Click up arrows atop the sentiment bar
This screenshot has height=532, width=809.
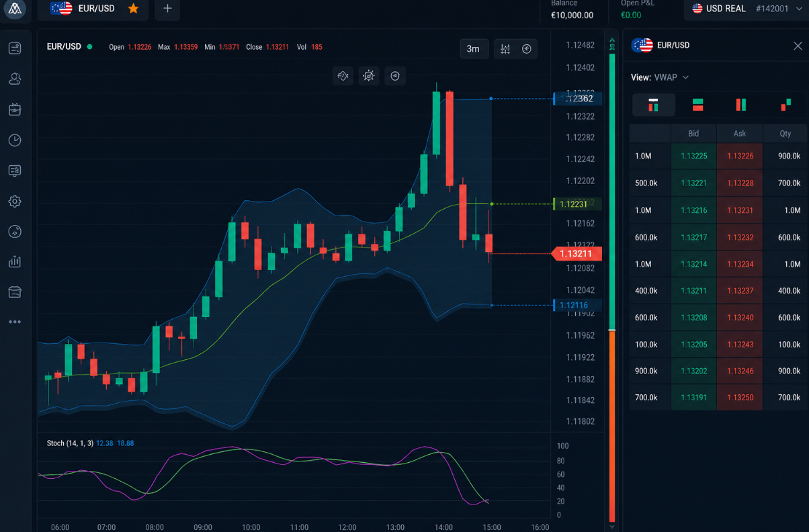612,44
